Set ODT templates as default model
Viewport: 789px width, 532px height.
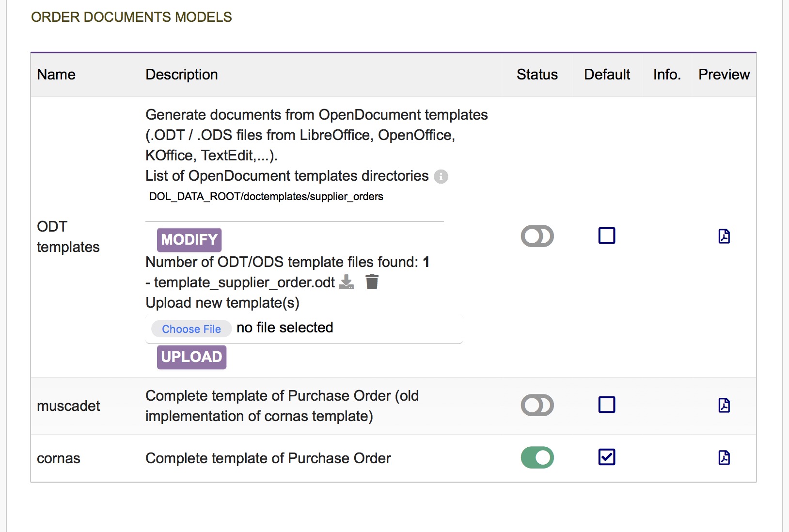(x=606, y=236)
